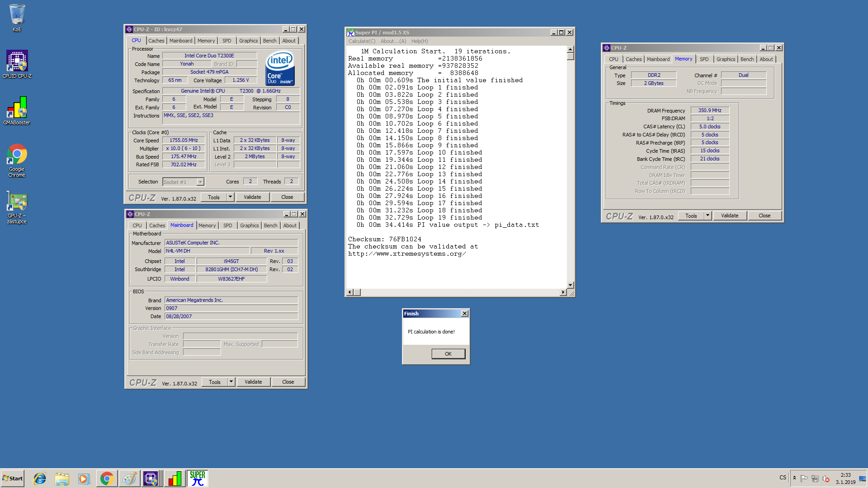Open Google Chrome desktop shortcut
This screenshot has height=488, width=868.
(17, 160)
